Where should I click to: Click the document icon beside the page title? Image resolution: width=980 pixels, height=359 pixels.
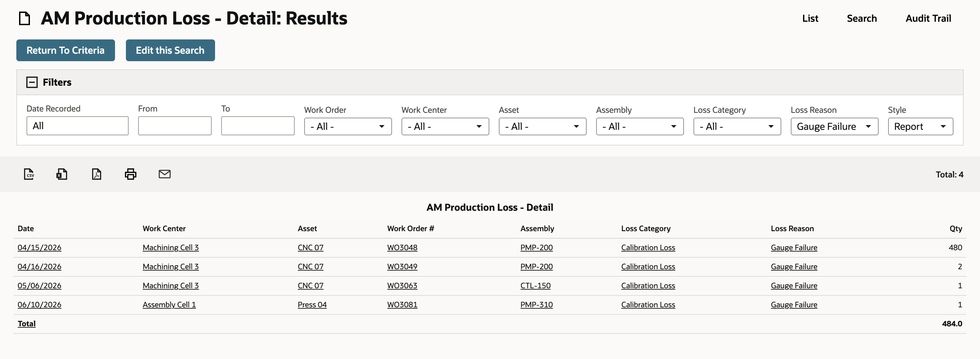(25, 18)
